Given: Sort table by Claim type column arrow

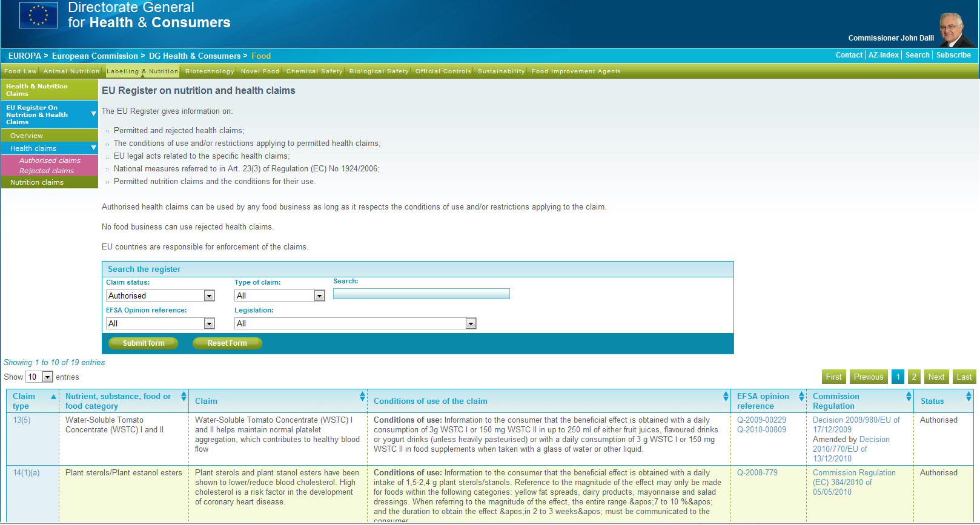Looking at the screenshot, I should (53, 397).
